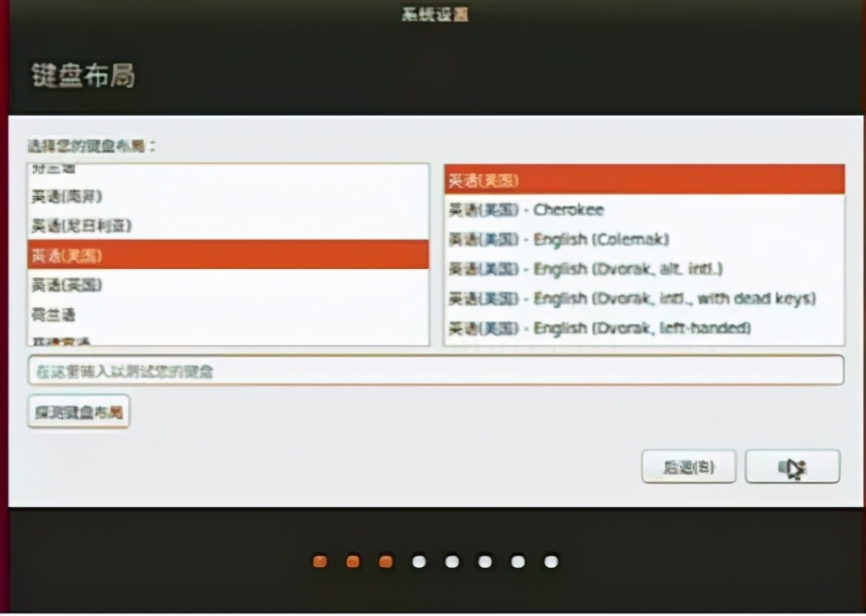Click the last progress dot
Image resolution: width=866 pixels, height=616 pixels.
point(551,561)
